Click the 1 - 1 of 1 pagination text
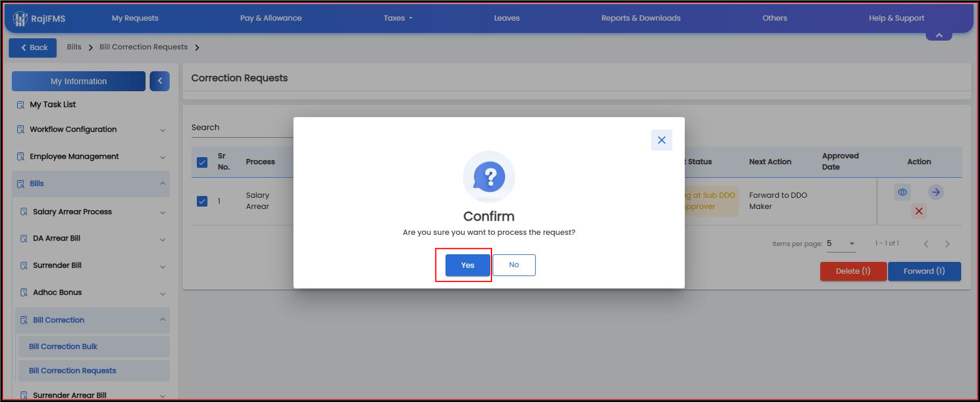Image resolution: width=980 pixels, height=402 pixels. coord(887,243)
